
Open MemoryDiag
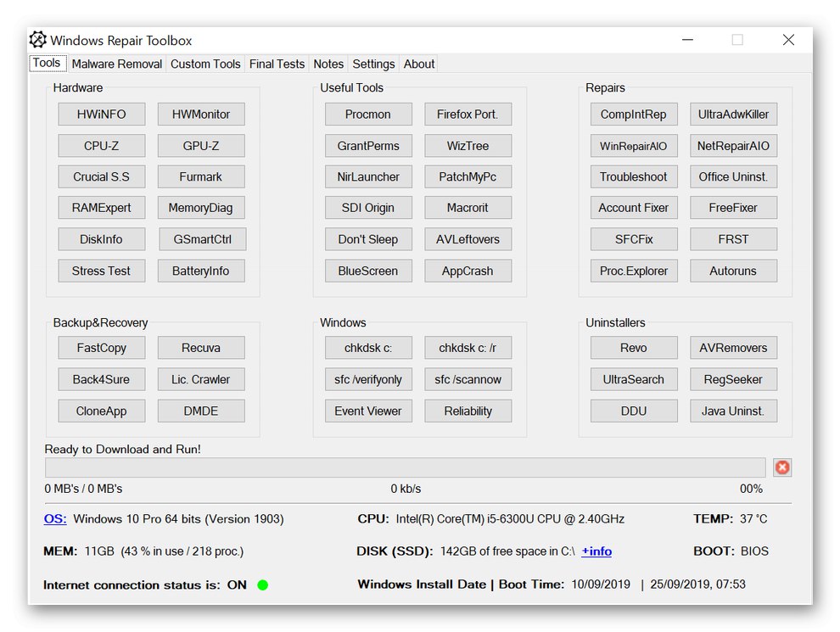pyautogui.click(x=201, y=208)
